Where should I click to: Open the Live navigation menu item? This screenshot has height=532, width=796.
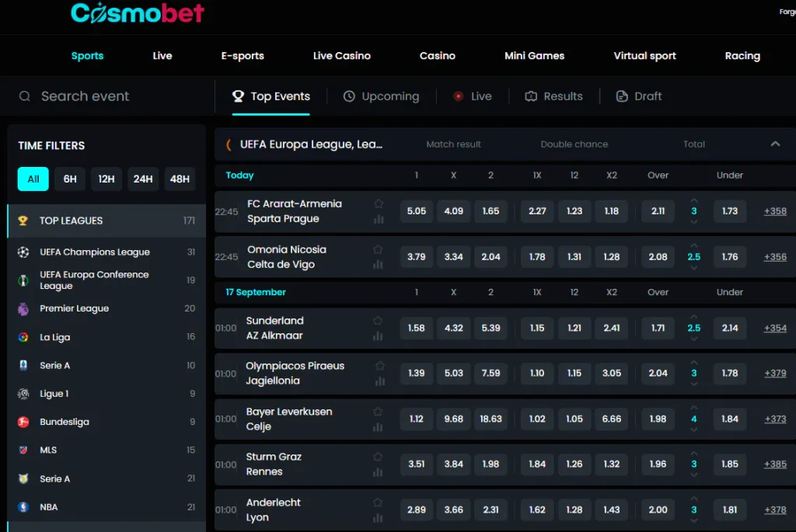(x=162, y=56)
